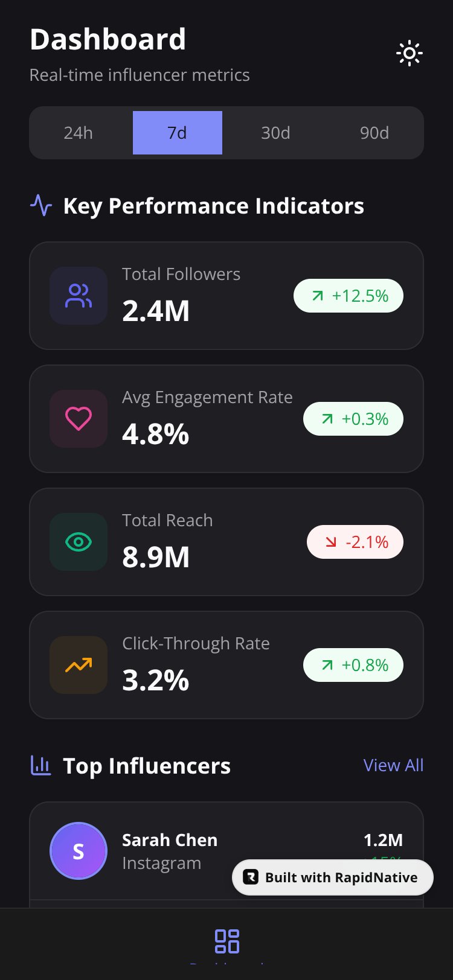Select the 7d time range
Viewport: 453px width, 980px height.
tap(178, 133)
